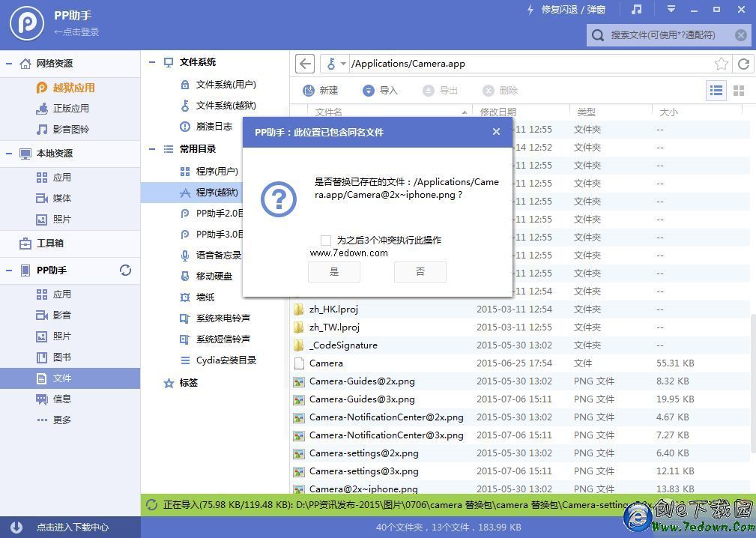Viewport: 756px width, 538px height.
Task: Click 否 to skip replacing the file
Action: (x=420, y=272)
